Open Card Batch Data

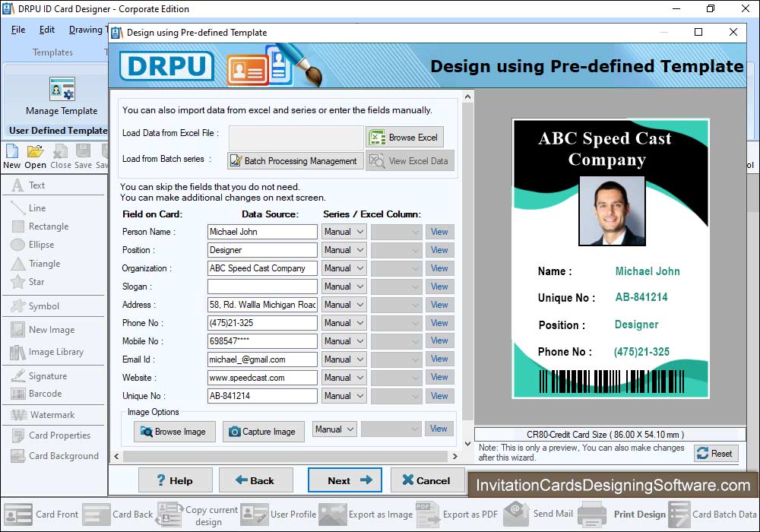pos(713,514)
